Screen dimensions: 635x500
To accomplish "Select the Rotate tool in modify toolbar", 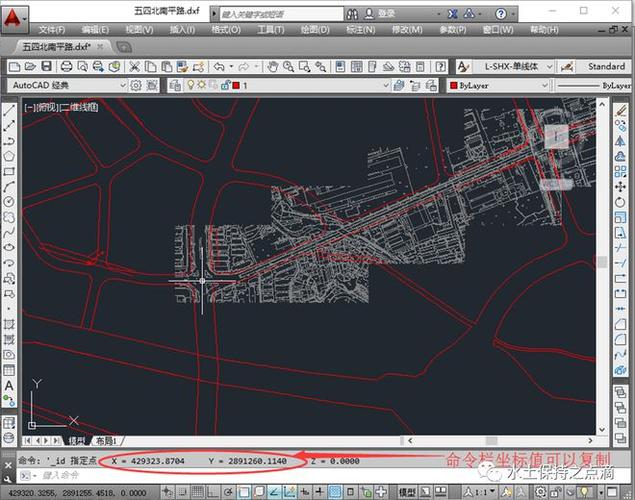I will 620,202.
